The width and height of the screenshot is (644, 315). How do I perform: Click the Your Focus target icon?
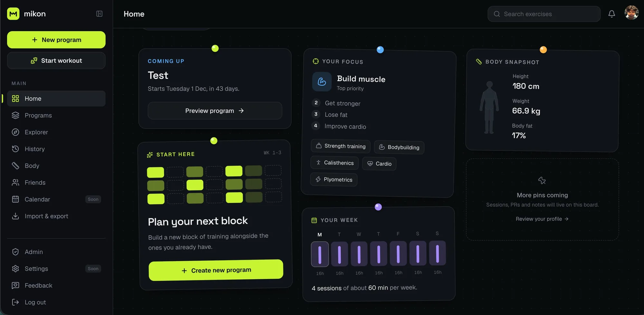click(x=316, y=61)
